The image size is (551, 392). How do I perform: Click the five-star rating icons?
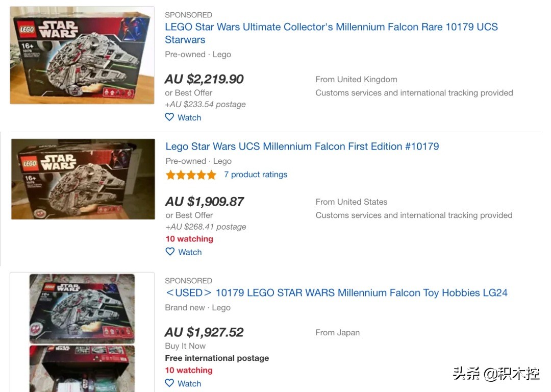[191, 175]
